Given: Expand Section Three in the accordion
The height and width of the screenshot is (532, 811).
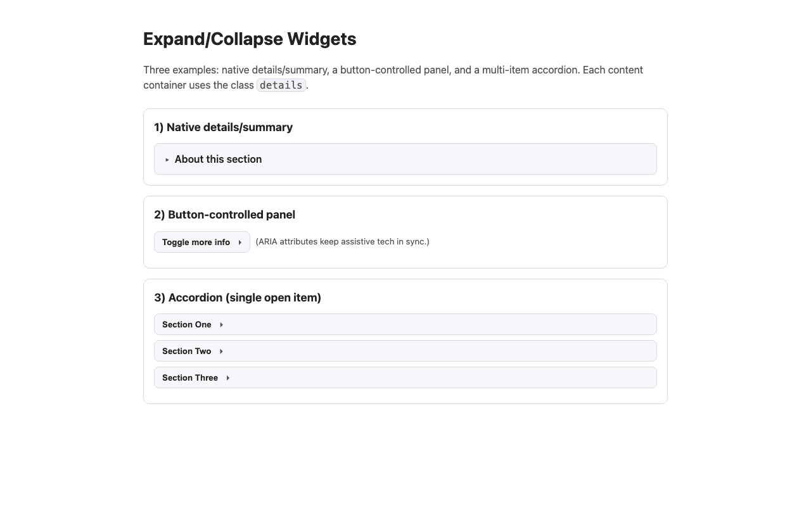Looking at the screenshot, I should 190,377.
